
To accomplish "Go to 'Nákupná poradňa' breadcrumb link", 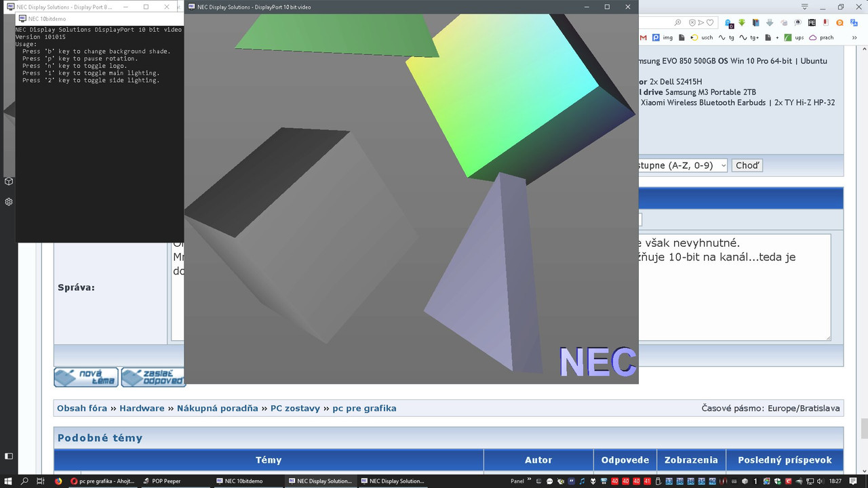I will [218, 408].
